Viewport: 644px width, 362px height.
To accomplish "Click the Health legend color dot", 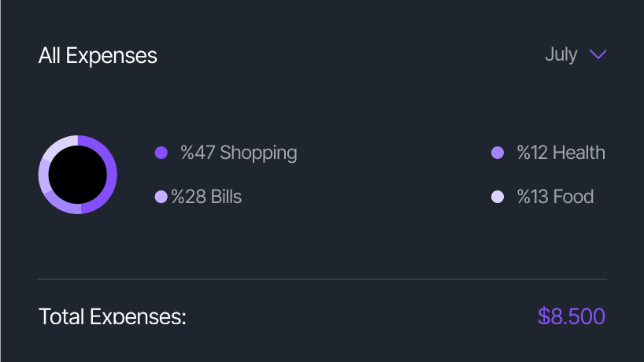I will click(498, 153).
